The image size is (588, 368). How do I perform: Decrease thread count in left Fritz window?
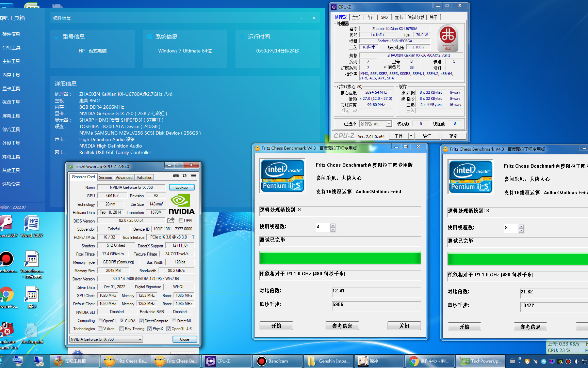click(x=333, y=230)
